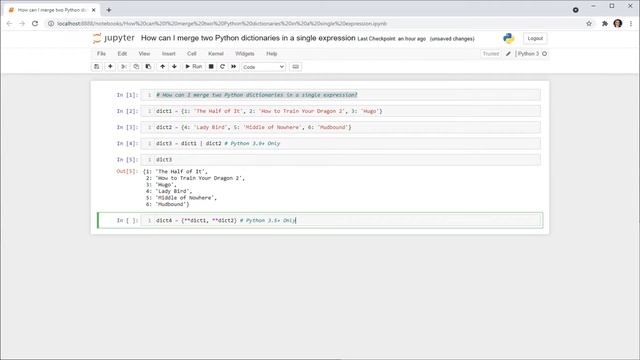
Task: Open the Edit menu
Action: click(x=122, y=53)
